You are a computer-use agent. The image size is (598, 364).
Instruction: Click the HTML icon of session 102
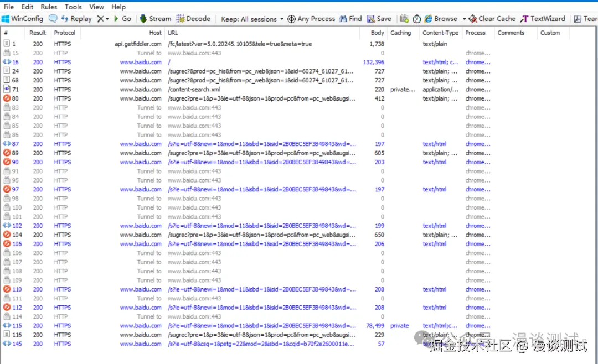pos(7,225)
